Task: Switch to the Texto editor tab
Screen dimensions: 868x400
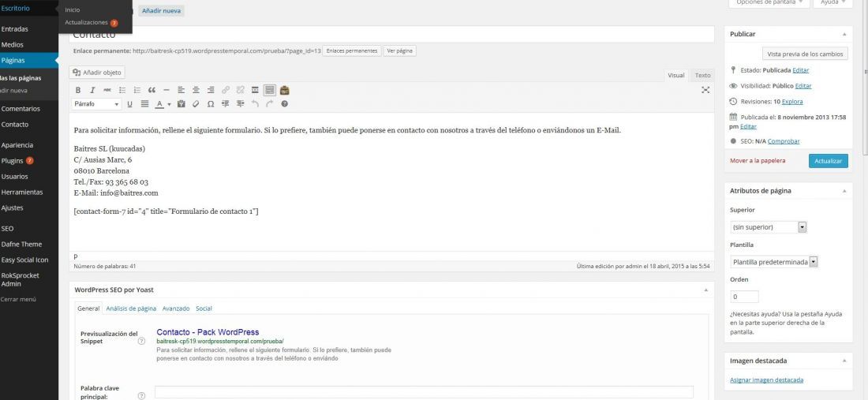Action: tap(702, 75)
